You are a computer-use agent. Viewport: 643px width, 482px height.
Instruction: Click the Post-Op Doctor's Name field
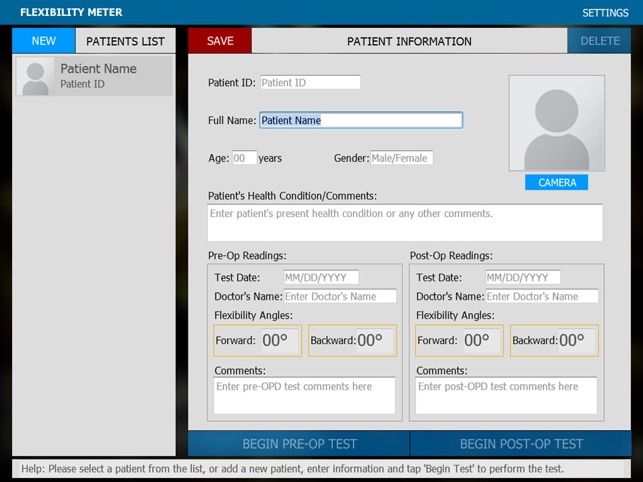pos(542,296)
